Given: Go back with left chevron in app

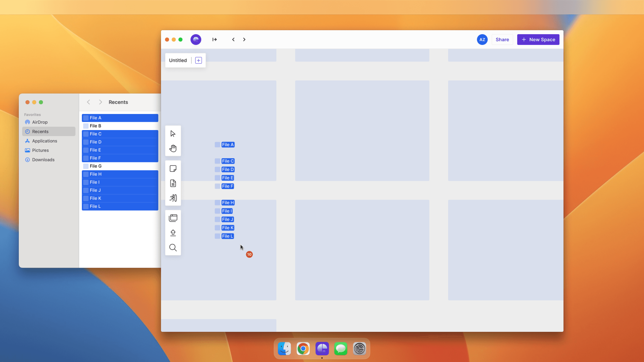Looking at the screenshot, I should click(233, 40).
